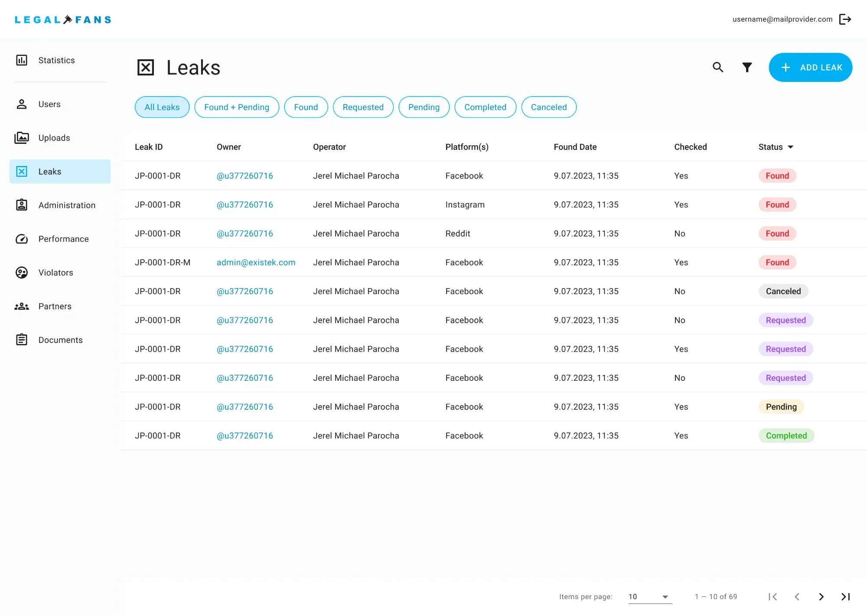
Task: Open the Performance menu label
Action: [x=63, y=239]
